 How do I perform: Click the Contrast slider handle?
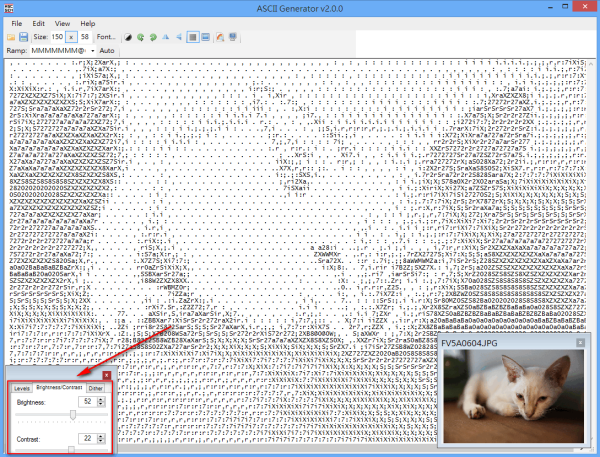[71, 449]
